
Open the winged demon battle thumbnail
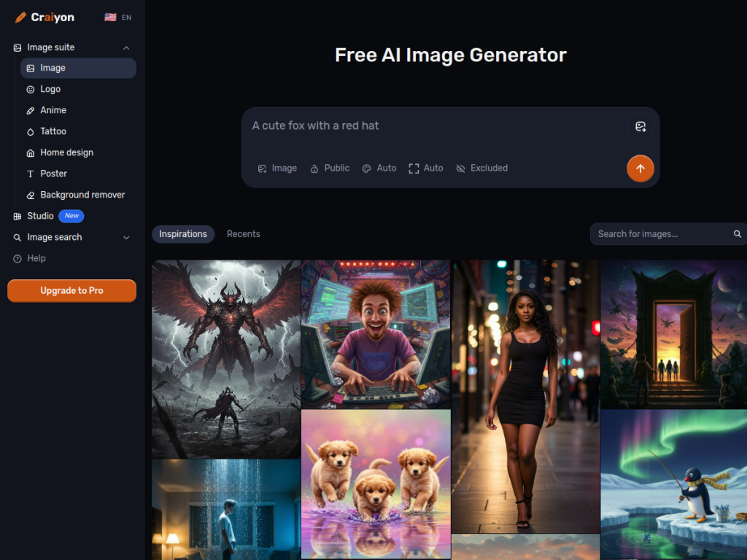pos(226,359)
